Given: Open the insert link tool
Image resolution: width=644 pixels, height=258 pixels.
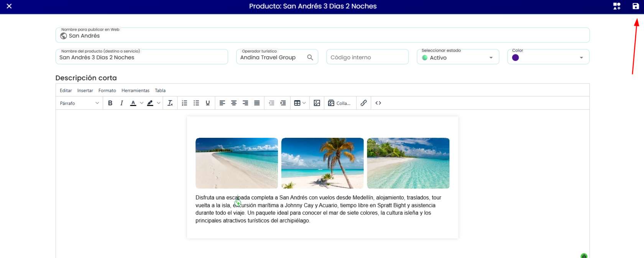Looking at the screenshot, I should tap(364, 103).
